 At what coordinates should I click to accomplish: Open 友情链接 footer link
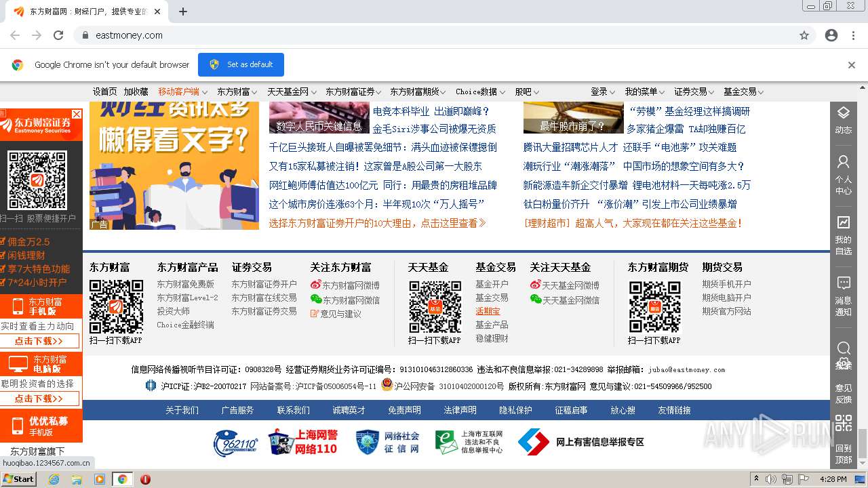pos(674,410)
